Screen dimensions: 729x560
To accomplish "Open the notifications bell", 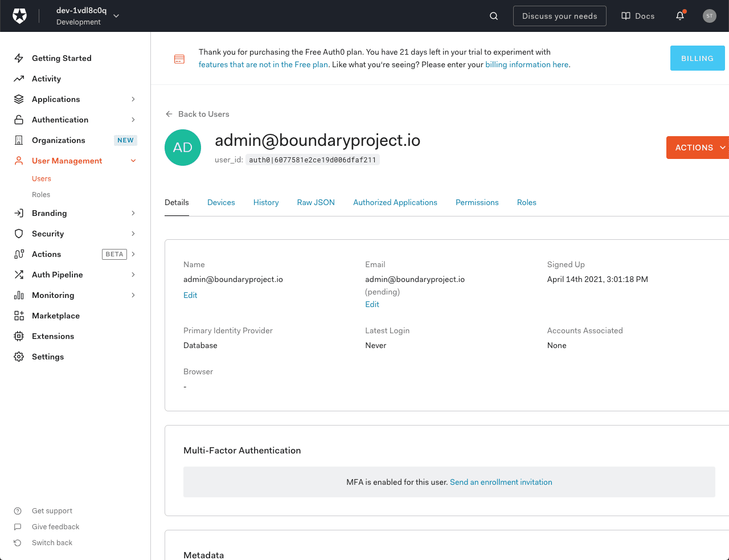I will (680, 16).
